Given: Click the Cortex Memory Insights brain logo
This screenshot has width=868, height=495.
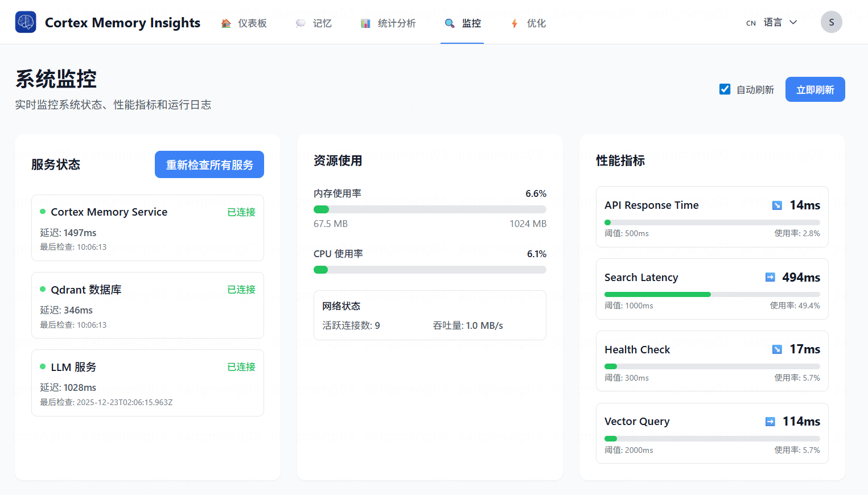Looking at the screenshot, I should click(25, 22).
